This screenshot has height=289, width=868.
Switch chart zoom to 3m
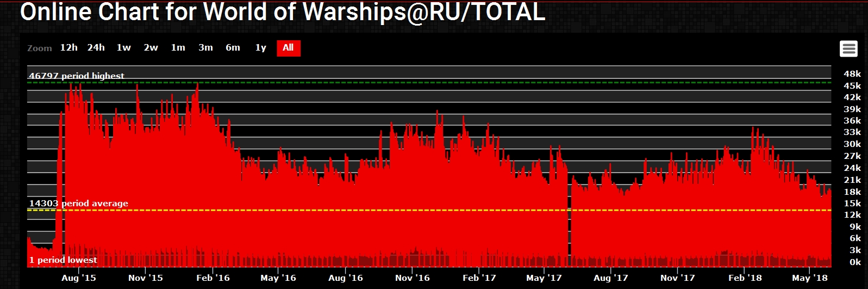click(205, 47)
